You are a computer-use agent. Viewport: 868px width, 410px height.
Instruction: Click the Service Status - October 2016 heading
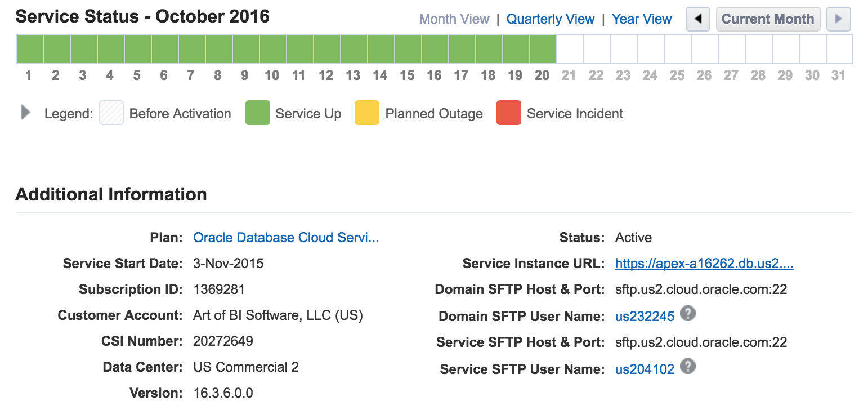[x=142, y=16]
